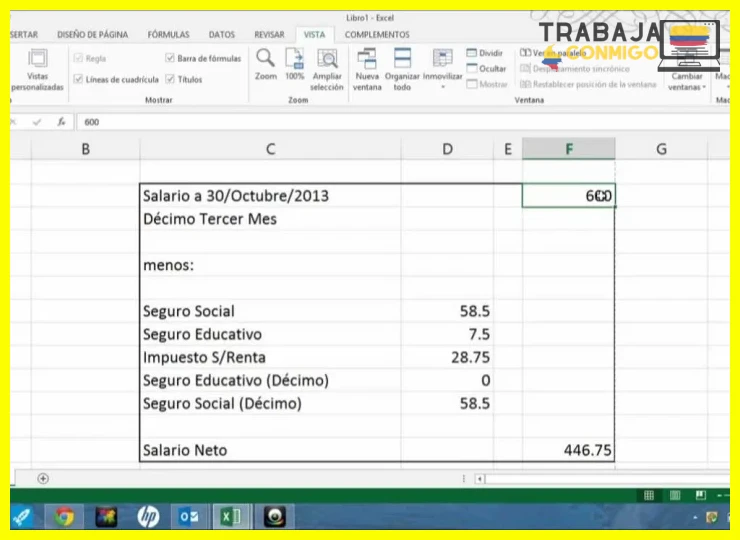Click cell 'Salario a 30/Octubre/2013'
This screenshot has width=740, height=540.
pyautogui.click(x=270, y=195)
